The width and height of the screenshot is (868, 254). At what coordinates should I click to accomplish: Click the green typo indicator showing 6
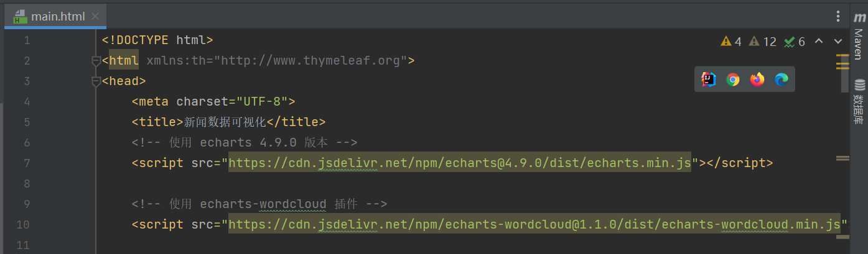point(795,42)
